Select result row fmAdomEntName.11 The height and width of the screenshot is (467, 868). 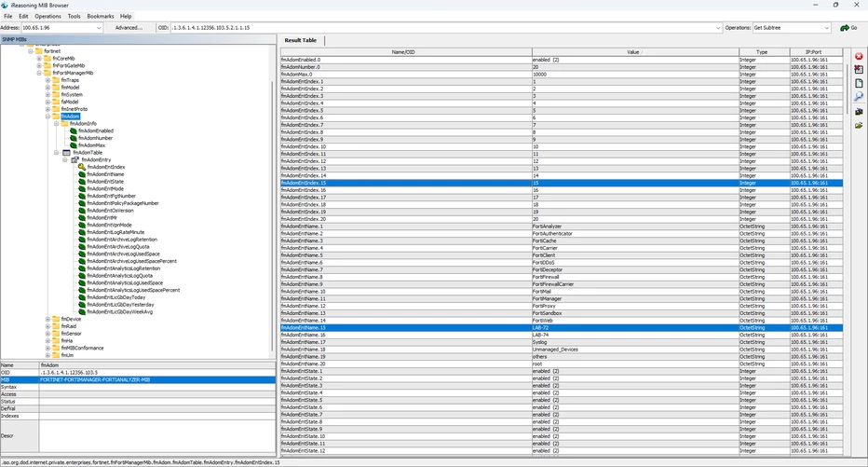coord(562,298)
